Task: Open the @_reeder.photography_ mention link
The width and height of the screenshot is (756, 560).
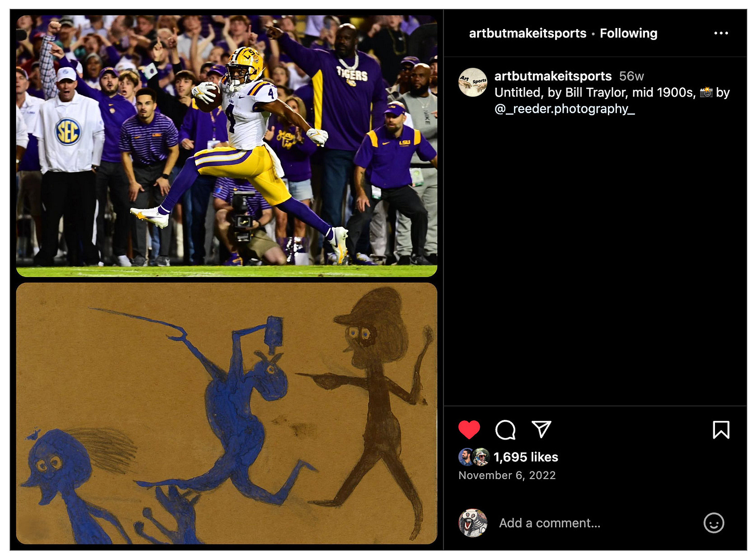Action: click(564, 108)
